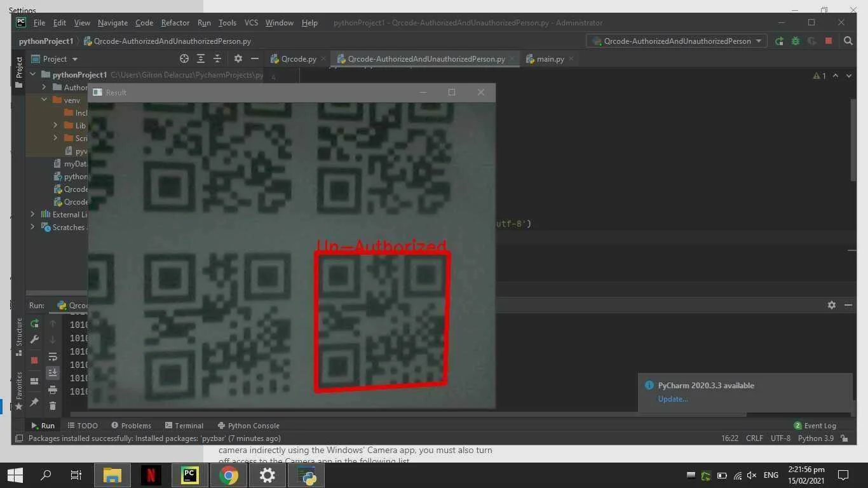Go to next highlighted error arrow

(848, 76)
